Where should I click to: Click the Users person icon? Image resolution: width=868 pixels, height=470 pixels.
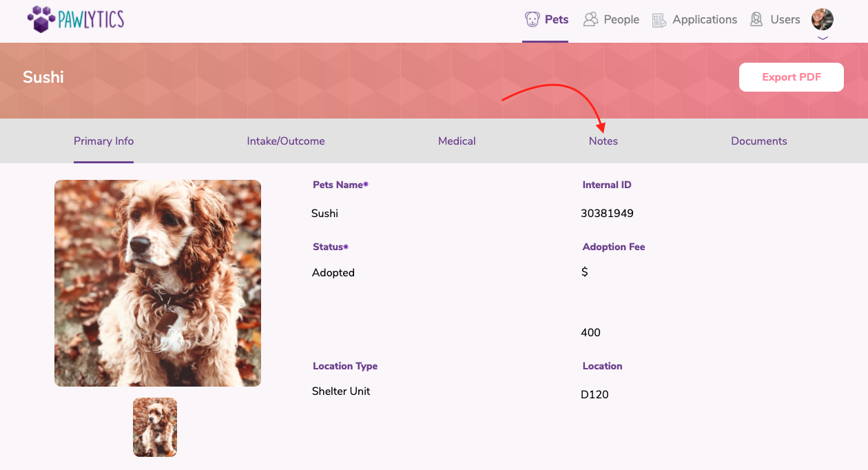click(x=756, y=19)
